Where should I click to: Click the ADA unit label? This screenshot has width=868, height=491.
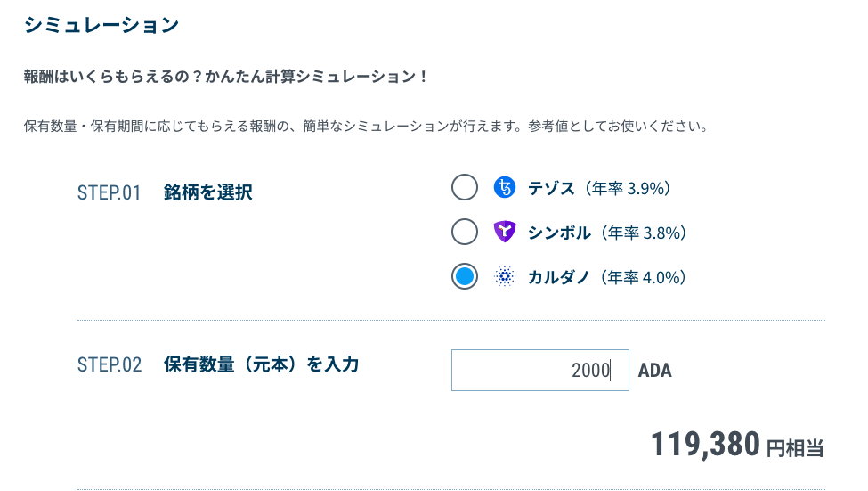[x=655, y=370]
